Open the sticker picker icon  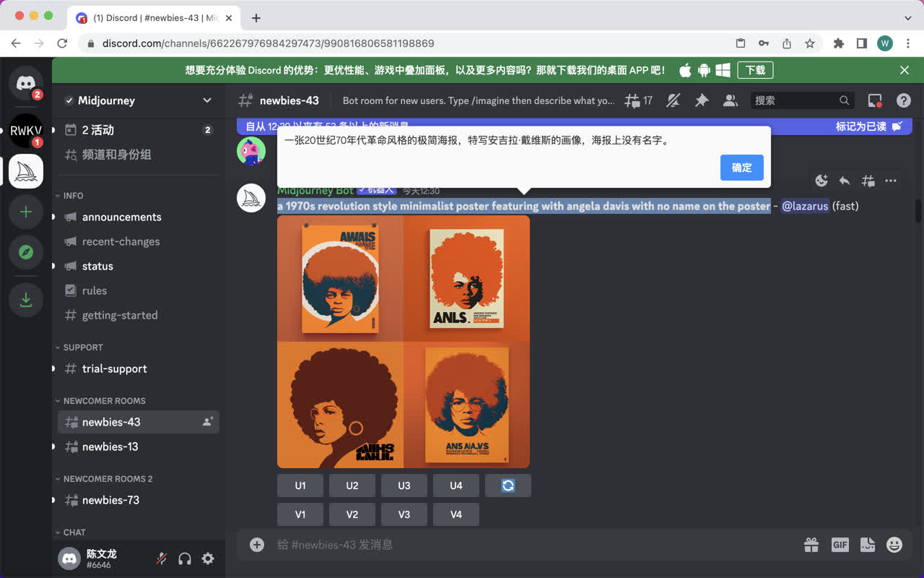867,545
